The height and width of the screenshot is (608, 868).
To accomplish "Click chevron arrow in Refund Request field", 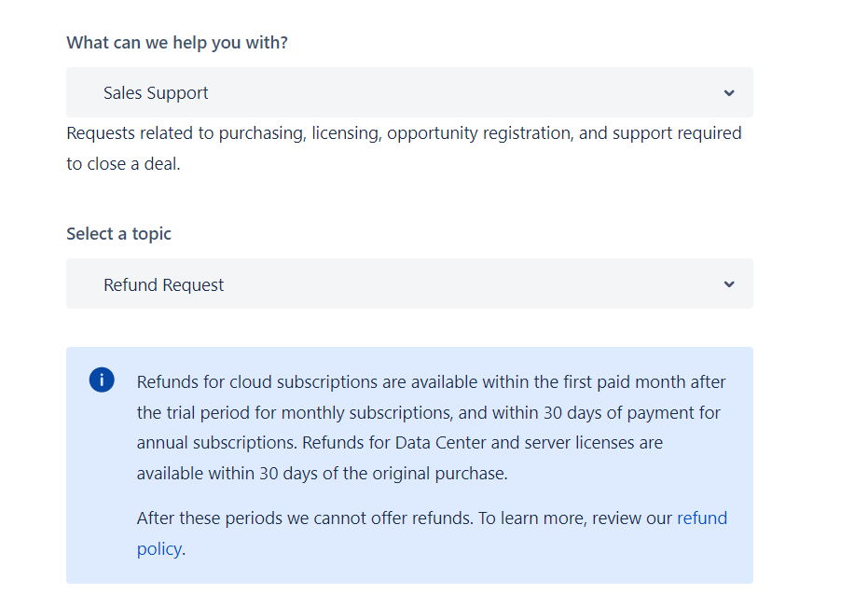I will (x=729, y=284).
